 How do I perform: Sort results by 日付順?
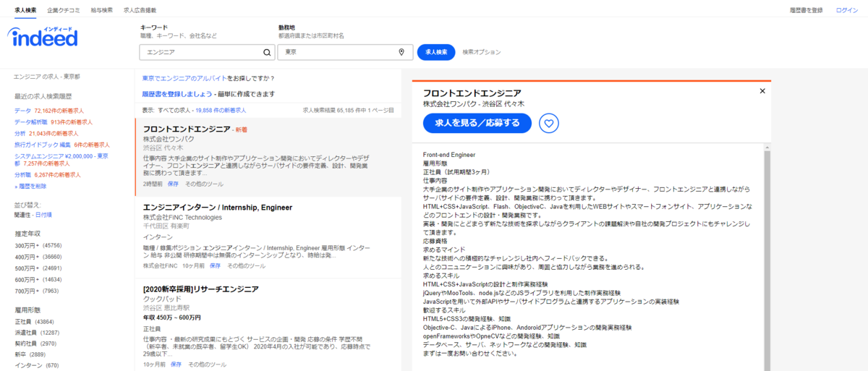point(43,215)
